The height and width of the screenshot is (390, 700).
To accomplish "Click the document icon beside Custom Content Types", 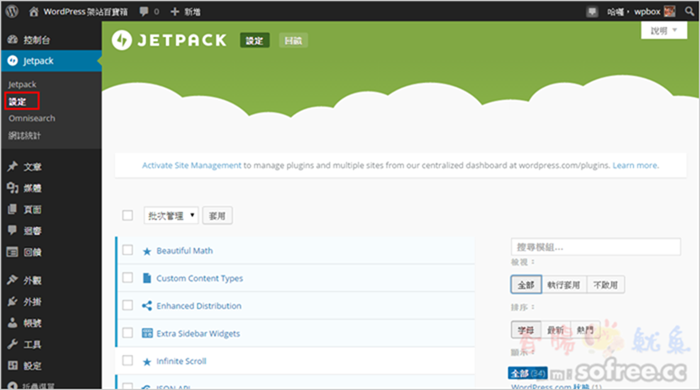I will 147,278.
